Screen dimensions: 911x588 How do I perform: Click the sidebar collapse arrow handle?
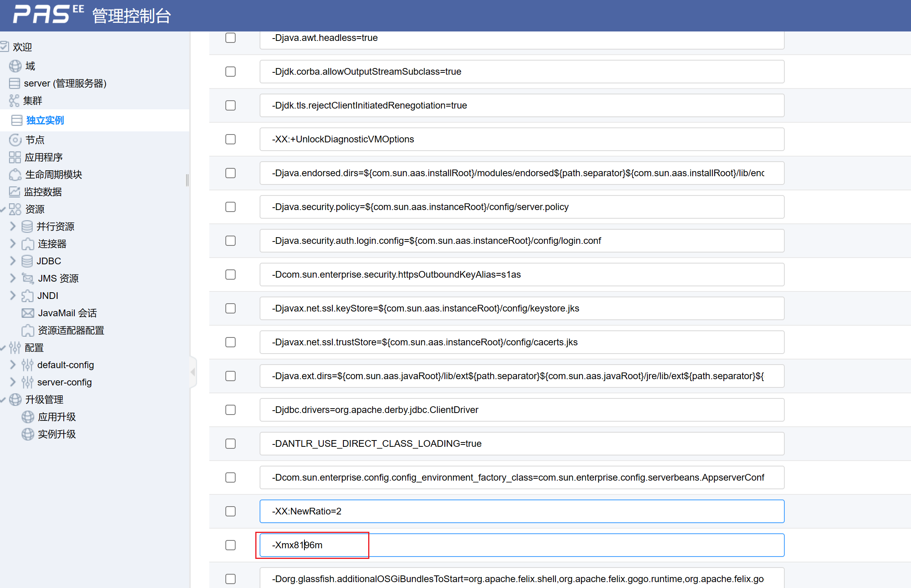click(x=193, y=372)
